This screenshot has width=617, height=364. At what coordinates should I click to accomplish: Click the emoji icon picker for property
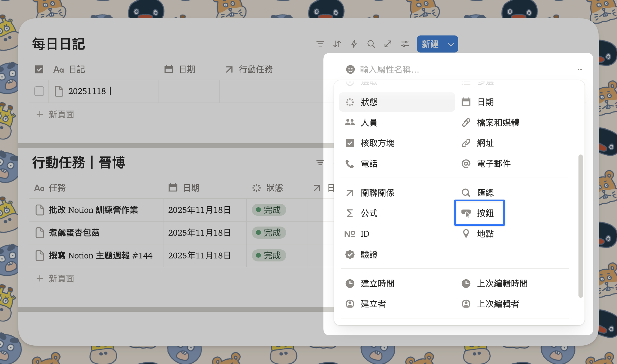click(x=350, y=70)
